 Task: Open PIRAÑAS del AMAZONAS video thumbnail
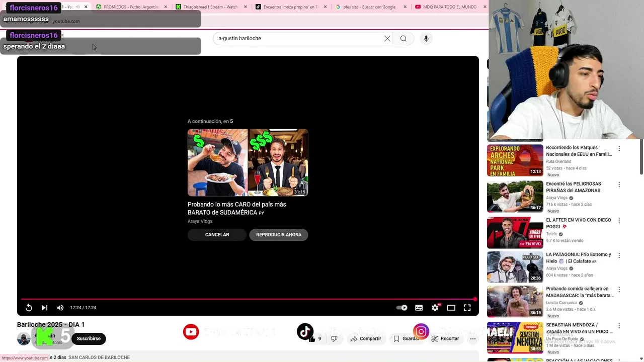[515, 197]
